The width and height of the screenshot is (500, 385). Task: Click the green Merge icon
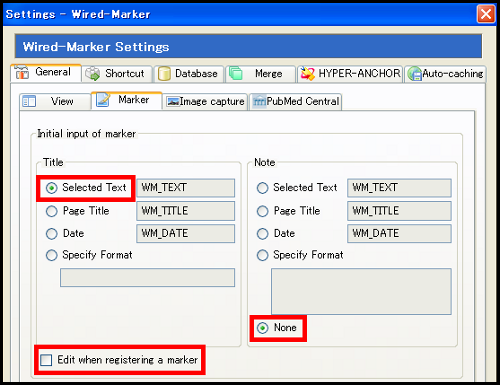point(236,73)
